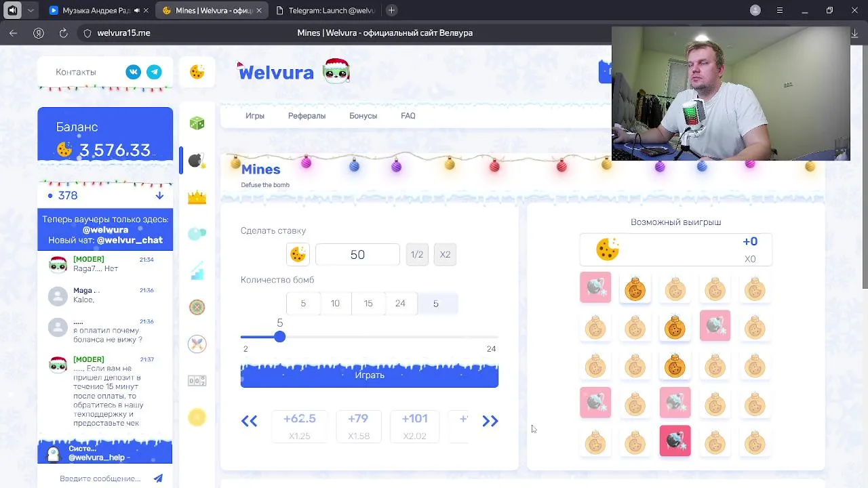
Task: Click the top-left pink bomb tile of the grid
Action: (595, 287)
